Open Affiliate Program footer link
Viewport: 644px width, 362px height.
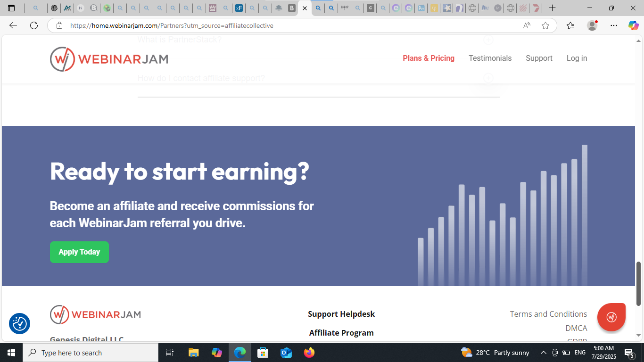point(341,333)
